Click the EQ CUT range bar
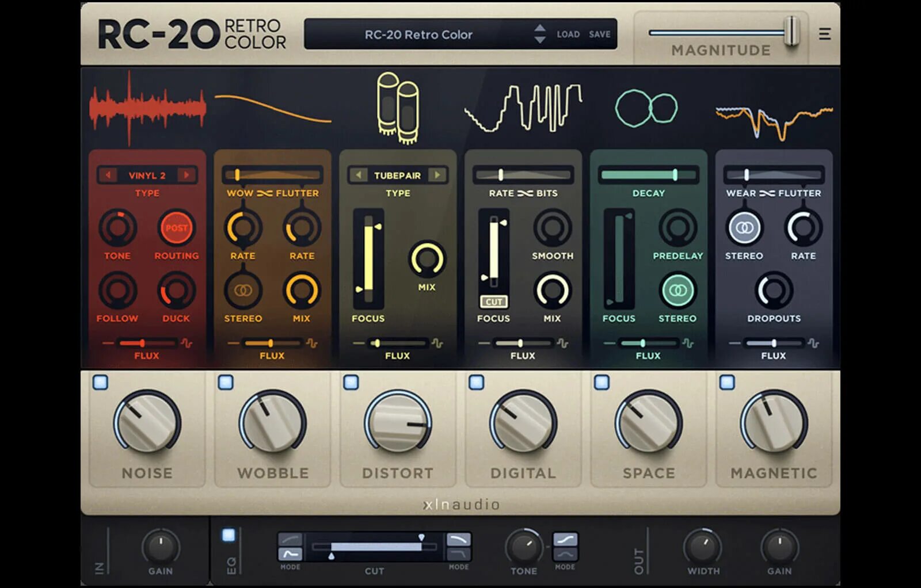This screenshot has width=921, height=588. [374, 547]
